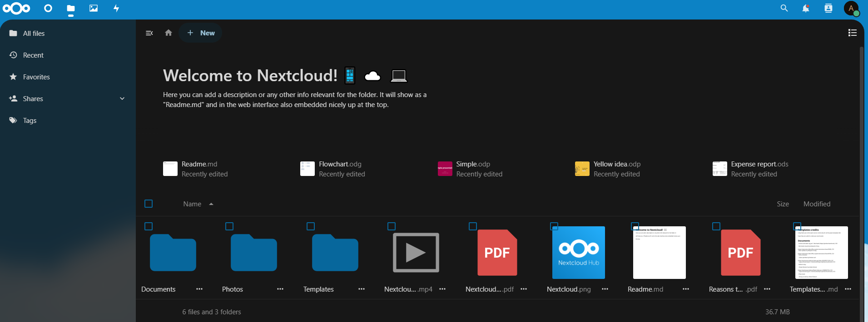Select the Templates folder checkbox

point(311,226)
